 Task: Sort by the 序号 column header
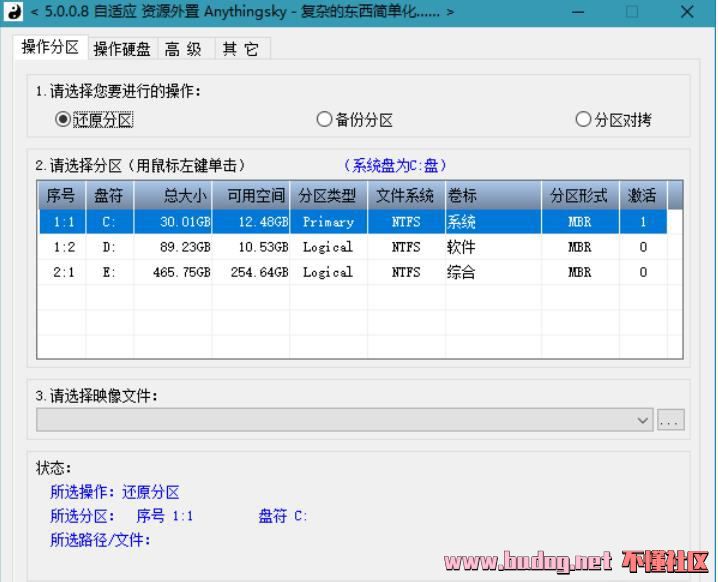pos(62,196)
